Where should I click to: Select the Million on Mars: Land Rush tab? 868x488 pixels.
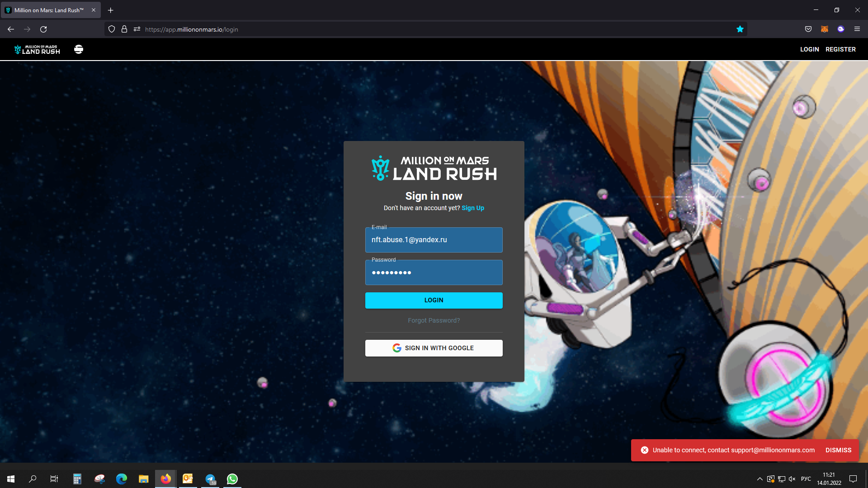point(51,10)
